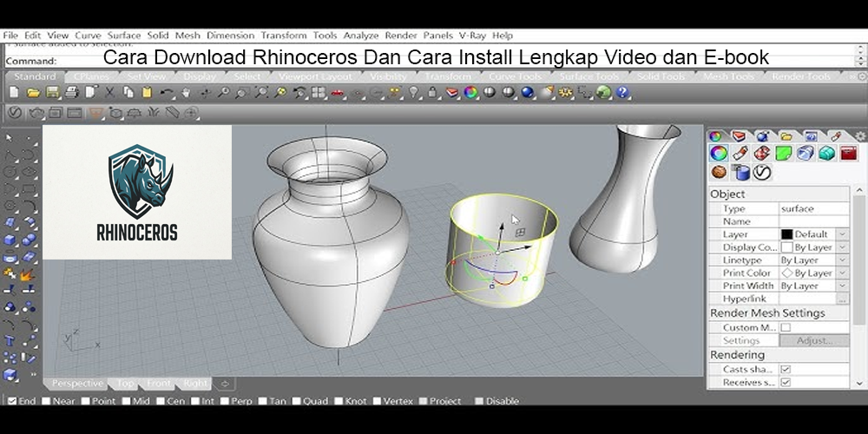Click the Explode icon in left toolbar
Image resolution: width=868 pixels, height=434 pixels.
(28, 274)
